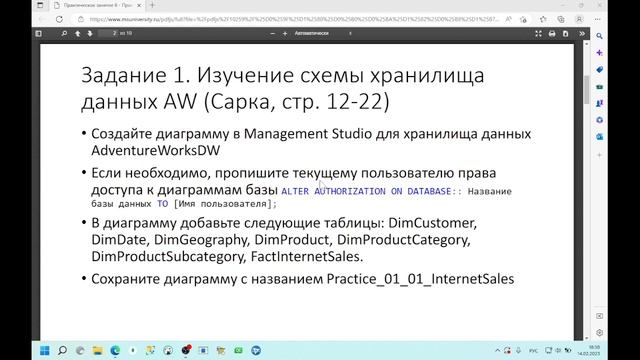Open Microsoft 365 in Edge sidebar

(599, 120)
